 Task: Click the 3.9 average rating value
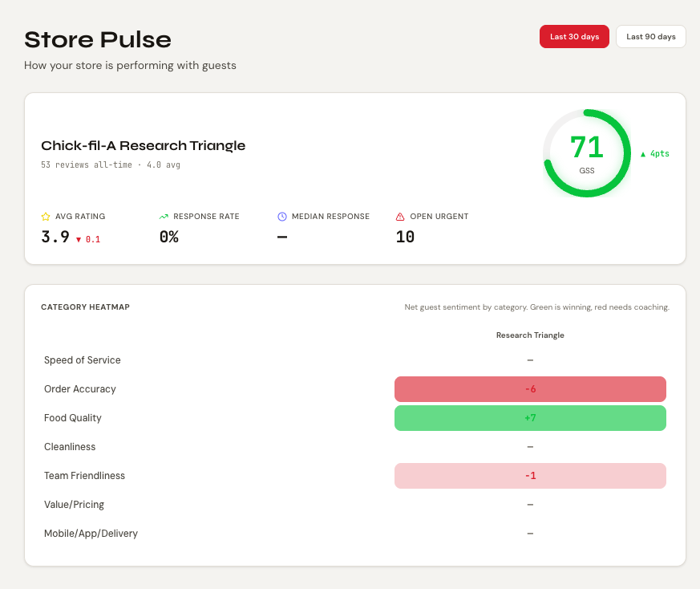tap(55, 237)
